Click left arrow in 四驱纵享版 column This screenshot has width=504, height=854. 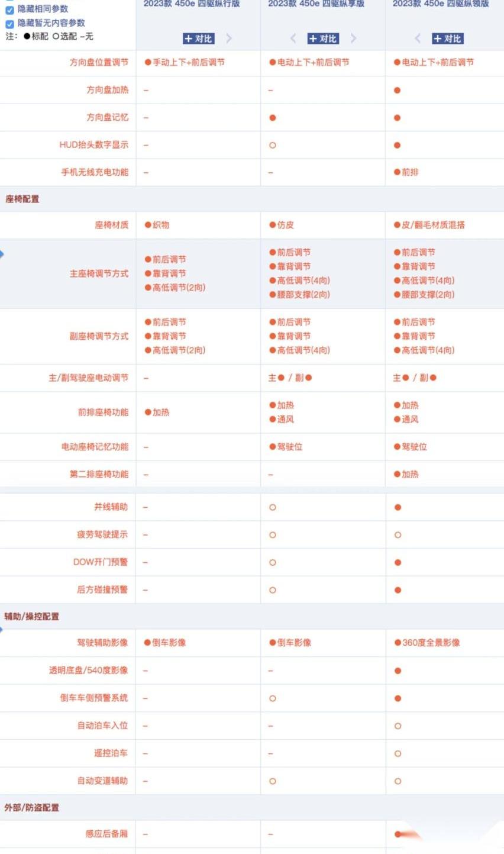click(x=293, y=38)
